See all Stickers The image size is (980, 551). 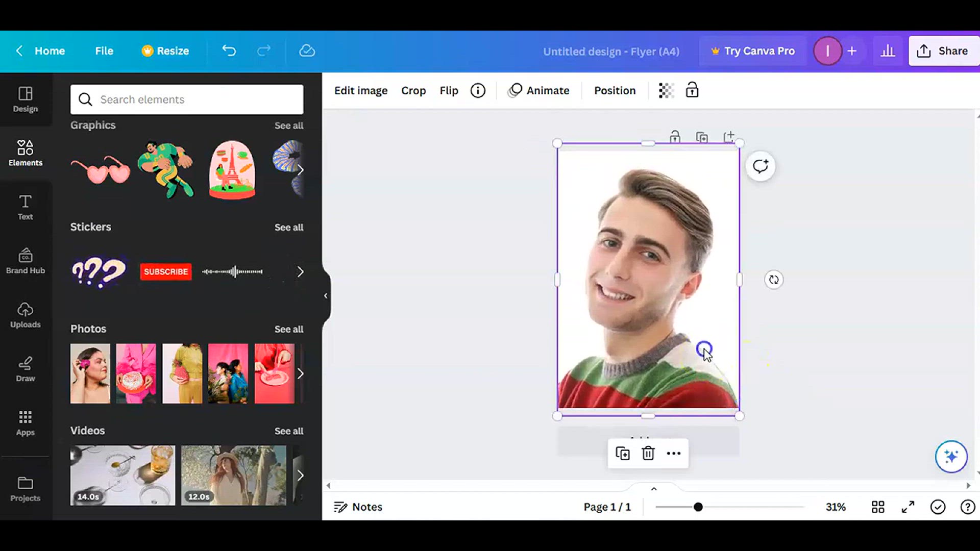point(289,228)
